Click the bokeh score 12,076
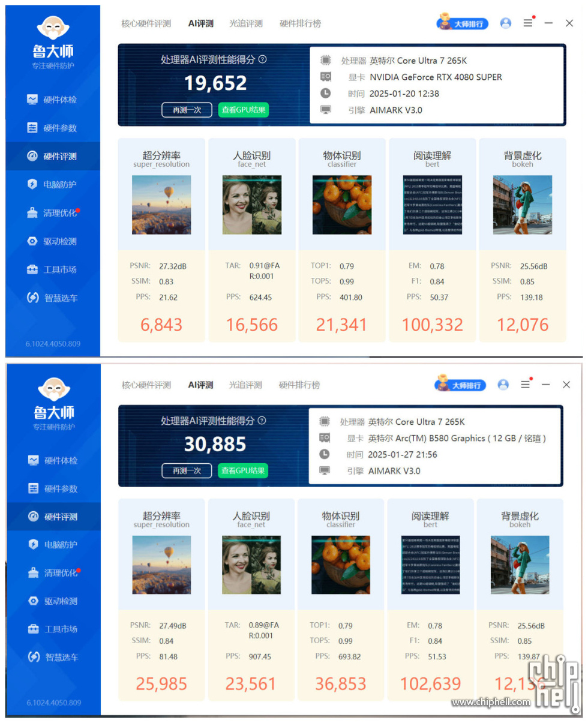 [523, 325]
